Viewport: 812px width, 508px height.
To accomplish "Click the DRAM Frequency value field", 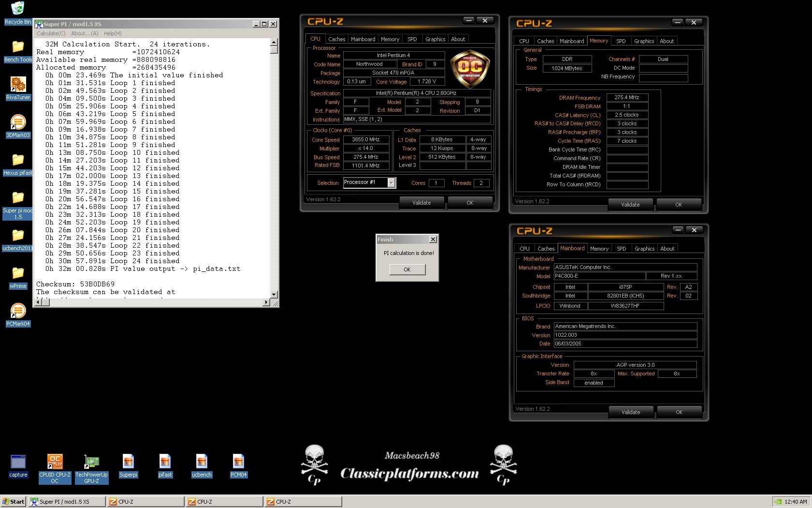I will point(627,97).
